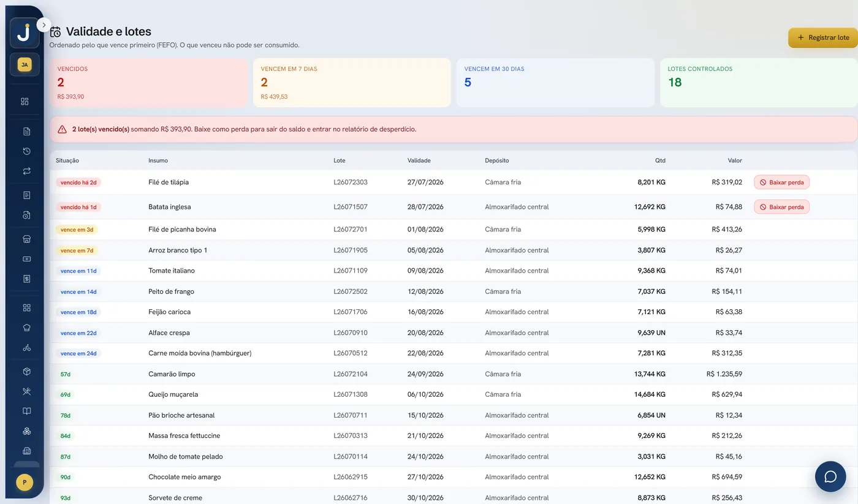
Task: Click the Queijo muçarela validity date 06/10/2026
Action: [x=425, y=394]
